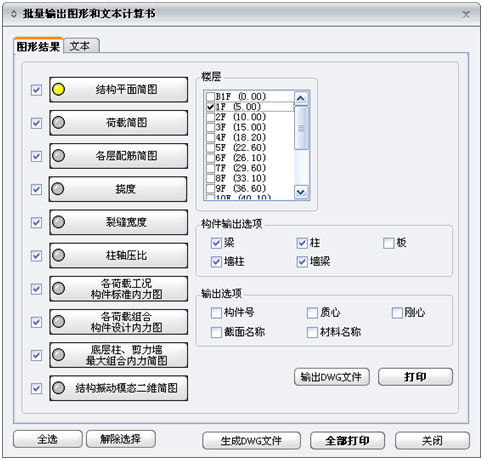Viewport: 483px width, 460px height.
Task: Click the gray indicator on 柱轴压比
Action: (x=59, y=255)
